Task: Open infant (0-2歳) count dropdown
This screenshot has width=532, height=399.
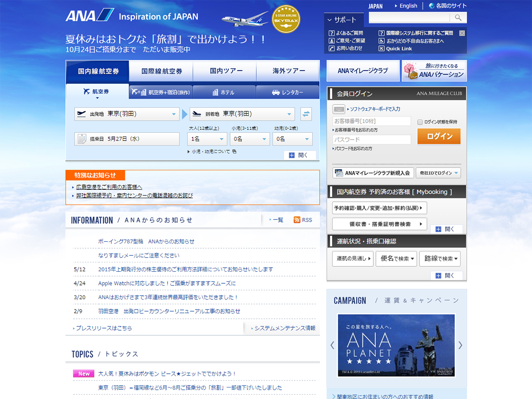Action: point(293,139)
